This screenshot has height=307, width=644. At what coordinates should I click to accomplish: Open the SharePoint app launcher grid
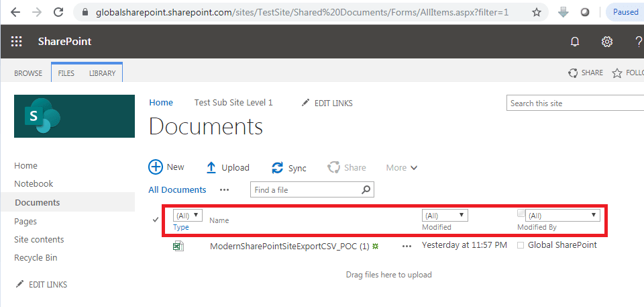tap(16, 42)
